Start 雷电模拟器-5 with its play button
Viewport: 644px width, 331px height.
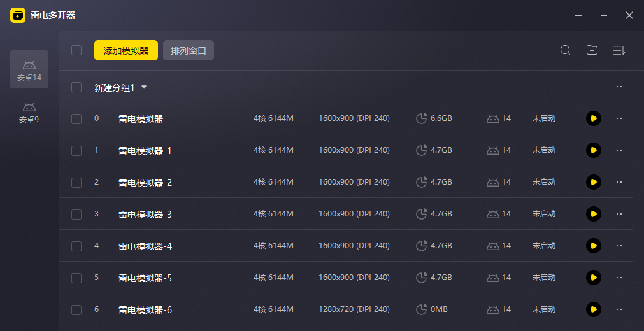(594, 278)
